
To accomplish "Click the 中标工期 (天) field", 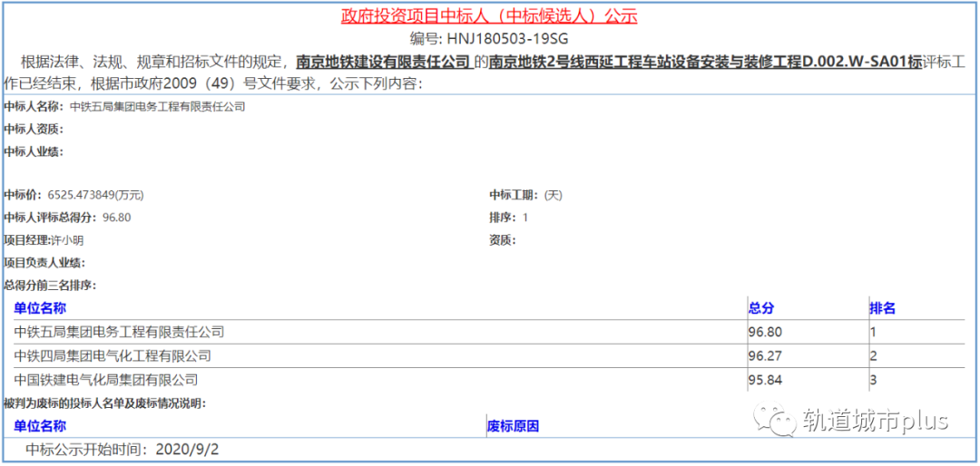I will click(x=526, y=196).
